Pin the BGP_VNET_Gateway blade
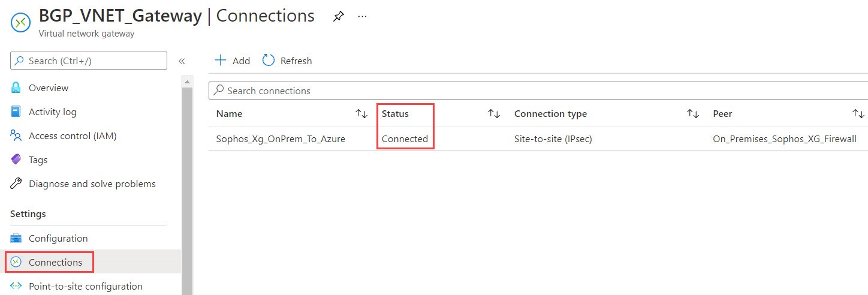Viewport: 868px width, 295px height. [x=339, y=17]
